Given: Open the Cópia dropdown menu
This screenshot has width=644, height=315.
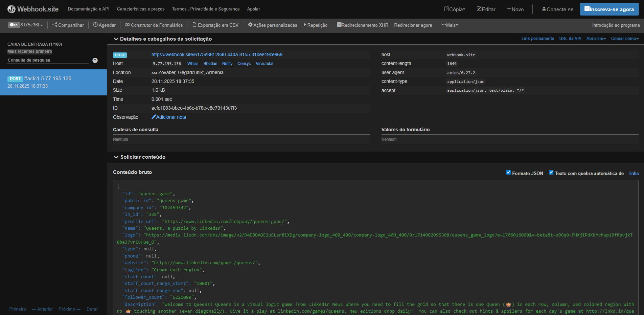Looking at the screenshot, I should pyautogui.click(x=455, y=9).
